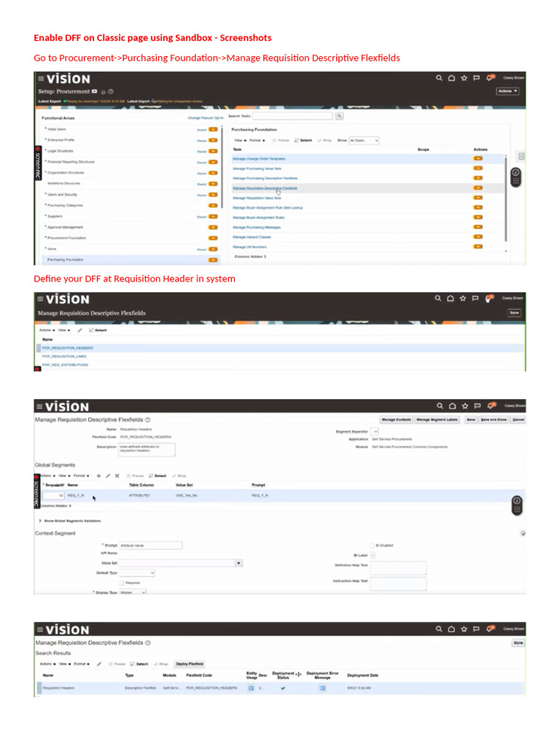This screenshot has width=560, height=747.
Task: Click Change Feature Opt In link
Action: pos(205,117)
